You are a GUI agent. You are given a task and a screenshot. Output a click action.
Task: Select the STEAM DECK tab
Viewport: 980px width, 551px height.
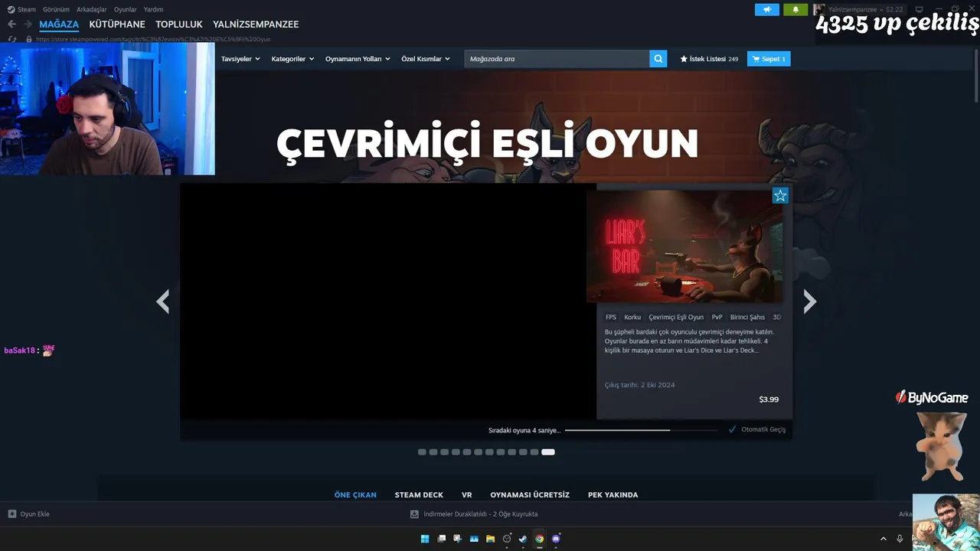[x=419, y=495]
